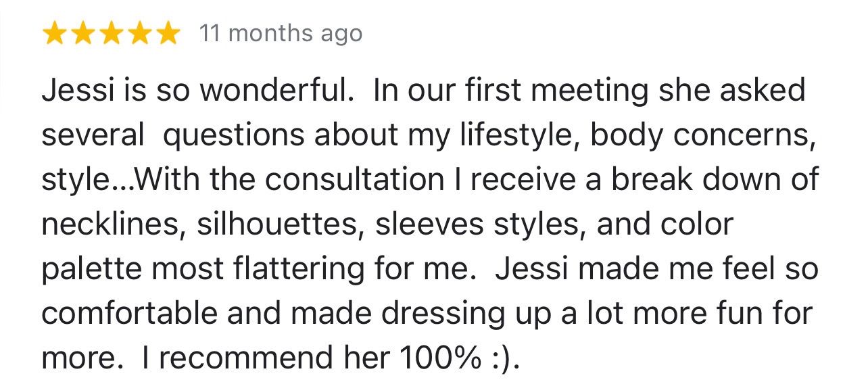Click the word "questions" in the review
868x382 pixels.
232,137
